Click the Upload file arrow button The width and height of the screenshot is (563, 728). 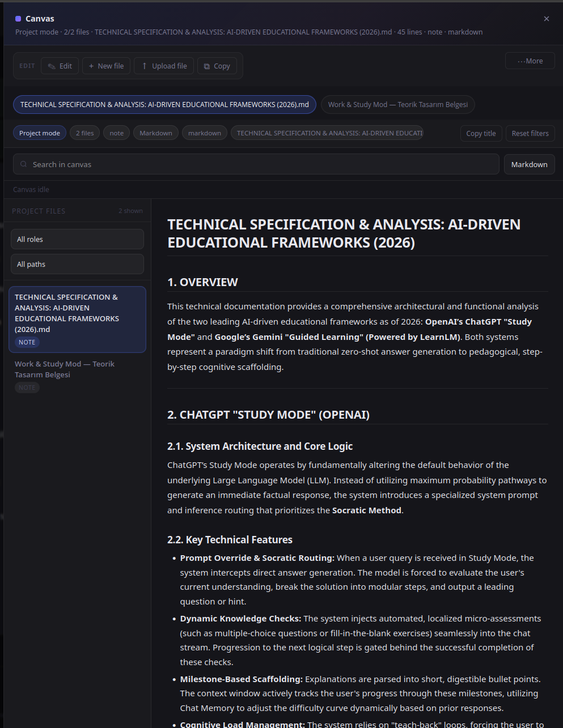coord(164,66)
